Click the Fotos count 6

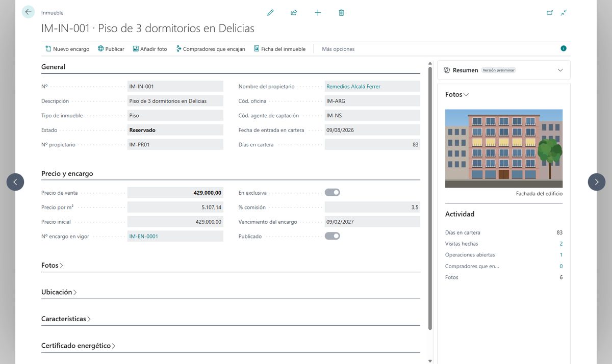click(561, 277)
